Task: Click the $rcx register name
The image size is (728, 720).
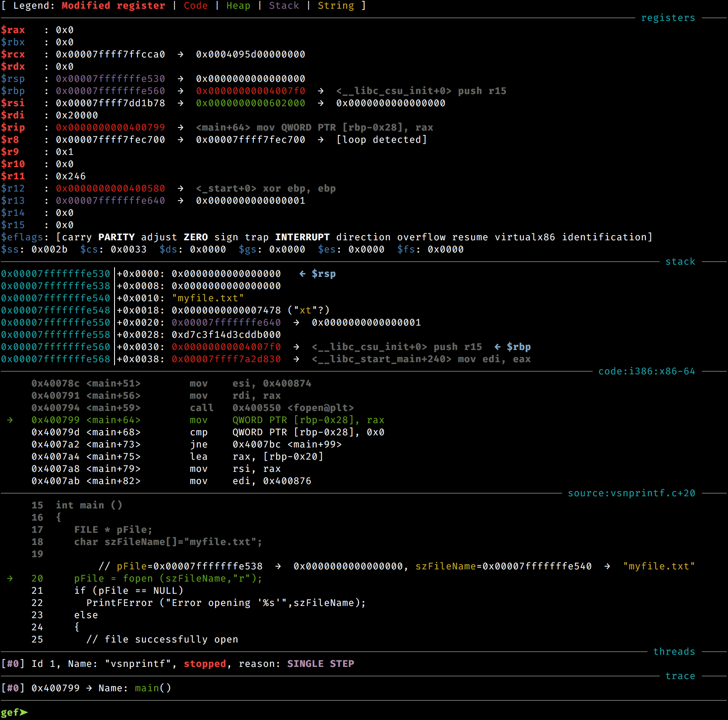Action: (x=13, y=54)
